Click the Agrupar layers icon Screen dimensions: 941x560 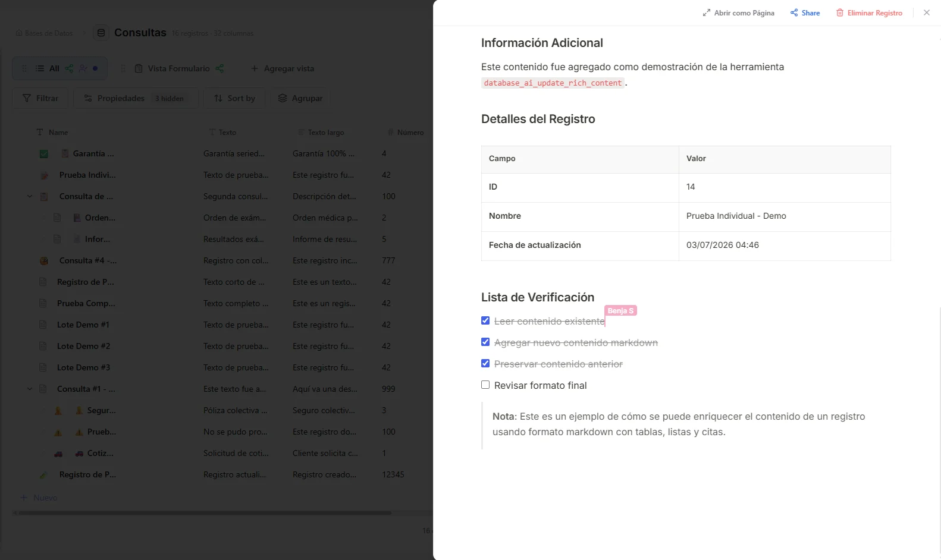click(x=283, y=98)
